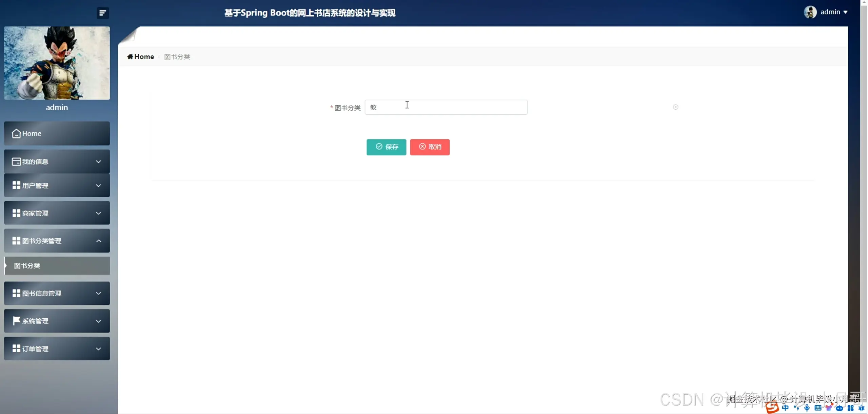
Task: Open the admin user dropdown arrow
Action: [845, 12]
